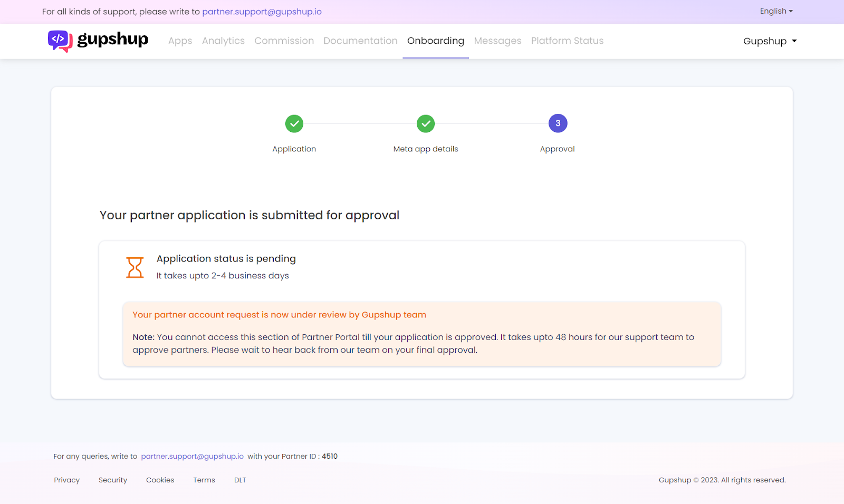Select the completed Application stage indicator

[x=294, y=123]
